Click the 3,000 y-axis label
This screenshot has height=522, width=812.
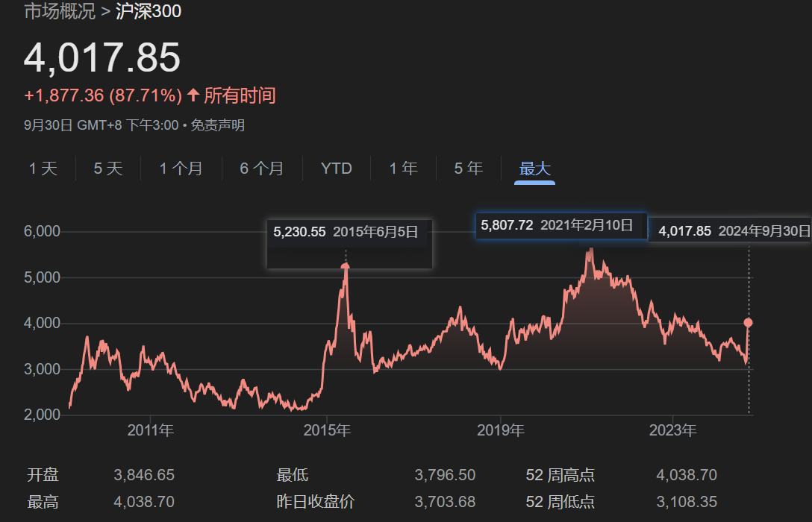pos(42,369)
